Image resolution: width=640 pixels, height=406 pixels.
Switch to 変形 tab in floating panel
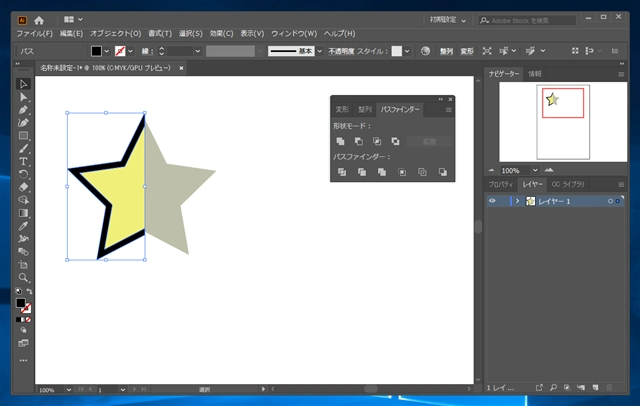[x=342, y=109]
